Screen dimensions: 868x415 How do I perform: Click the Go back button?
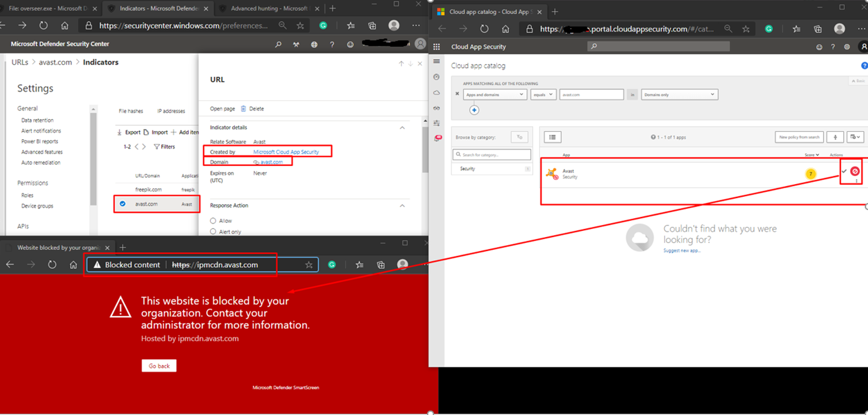tap(159, 366)
